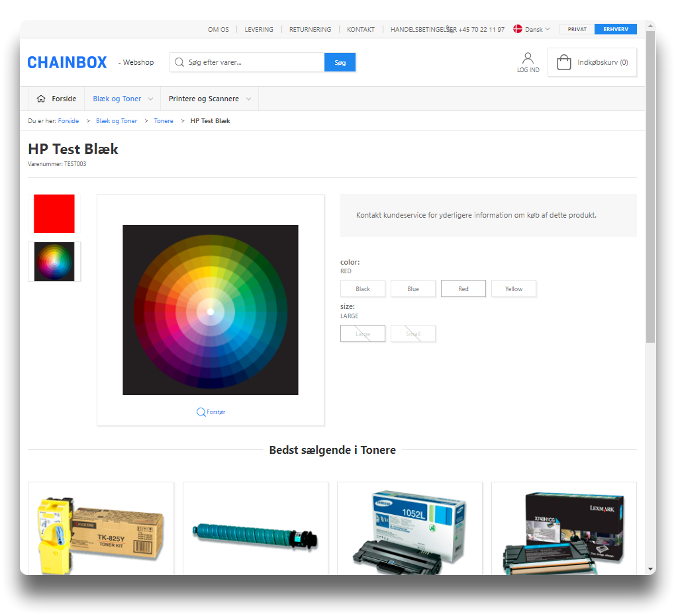Select the red color thumbnail image
Viewport: 676px width, 616px height.
(x=54, y=214)
